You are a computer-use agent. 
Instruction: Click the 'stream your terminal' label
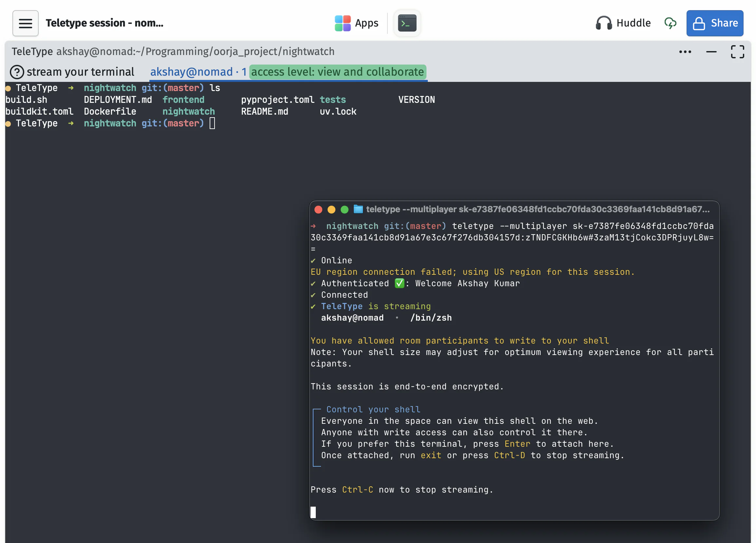coord(80,72)
